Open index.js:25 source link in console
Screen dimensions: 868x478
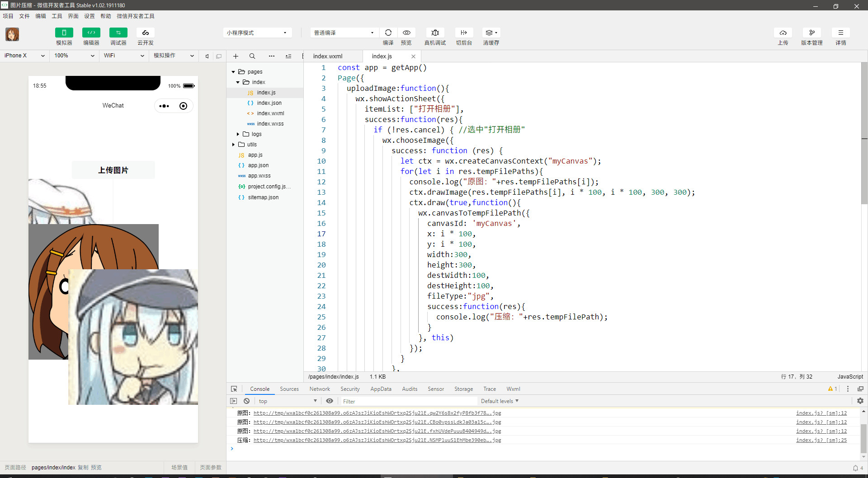pyautogui.click(x=821, y=440)
